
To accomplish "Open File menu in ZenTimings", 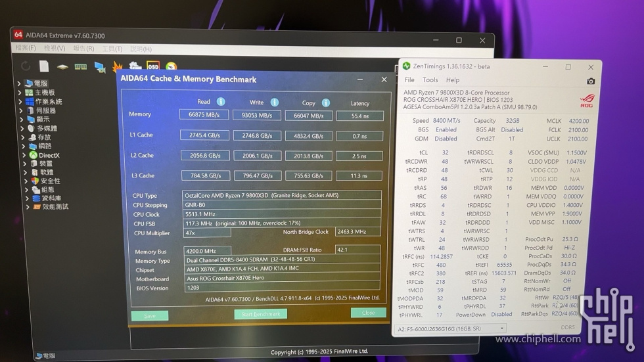I will point(409,80).
